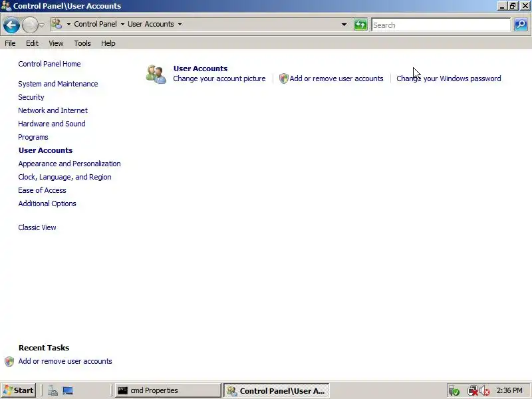The width and height of the screenshot is (532, 399).
Task: Click the Show Desktop quick launch icon
Action: coord(68,391)
